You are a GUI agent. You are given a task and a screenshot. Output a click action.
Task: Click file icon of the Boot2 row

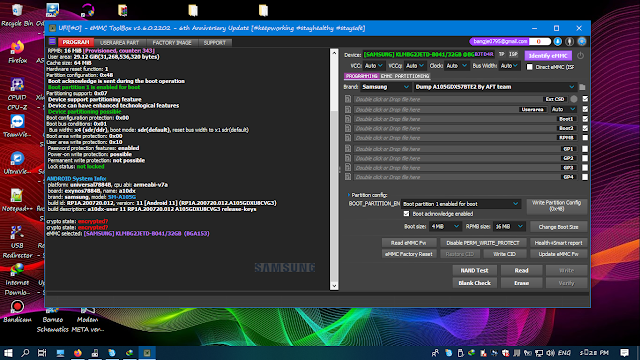coord(348,128)
